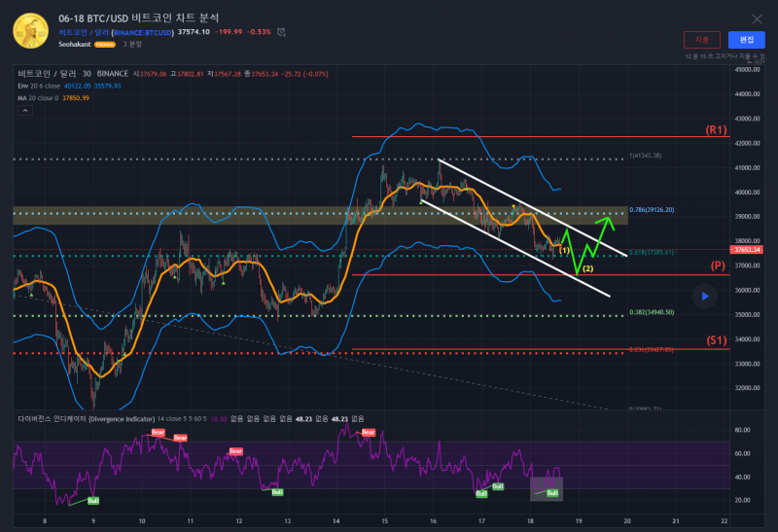This screenshot has height=532, width=778.
Task: Click the red (R1) resistance label
Action: (717, 129)
